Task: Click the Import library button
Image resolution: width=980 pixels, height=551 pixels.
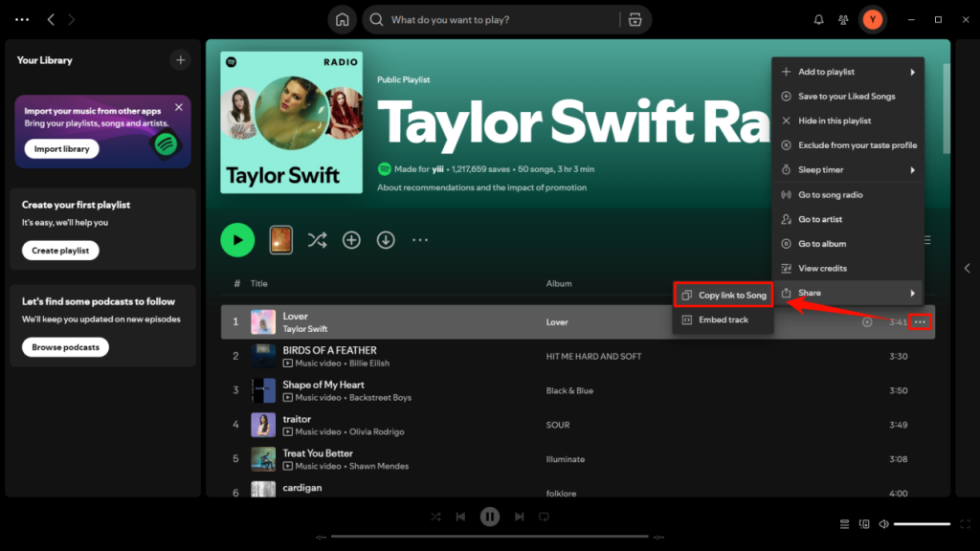Action: coord(62,148)
